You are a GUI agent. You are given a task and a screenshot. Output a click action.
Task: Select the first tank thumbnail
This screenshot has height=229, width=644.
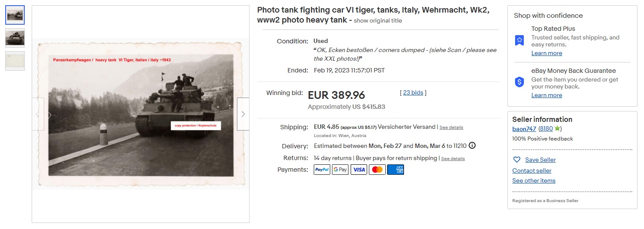(x=15, y=15)
